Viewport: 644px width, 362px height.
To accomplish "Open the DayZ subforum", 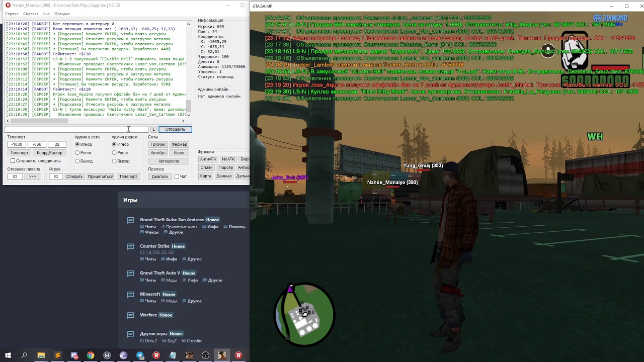I will (x=169, y=341).
